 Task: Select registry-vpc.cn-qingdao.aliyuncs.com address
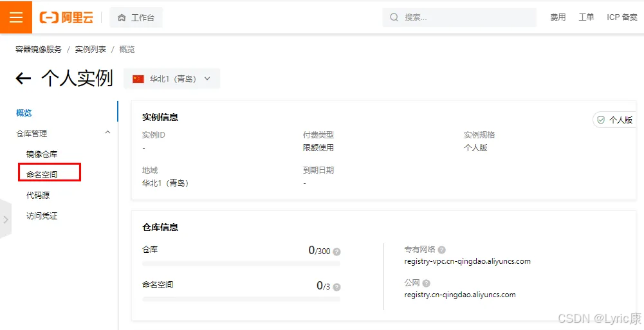coord(467,261)
